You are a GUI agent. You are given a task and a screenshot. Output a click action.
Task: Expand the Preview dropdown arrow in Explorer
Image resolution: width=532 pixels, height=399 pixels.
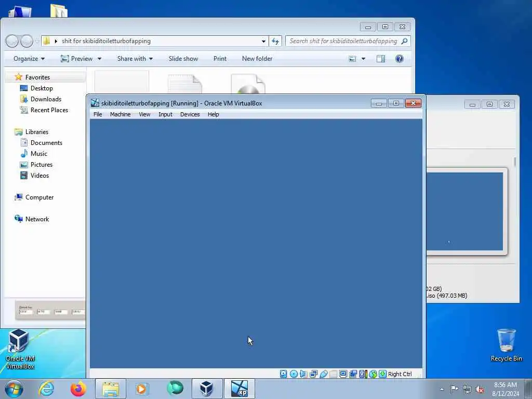99,59
